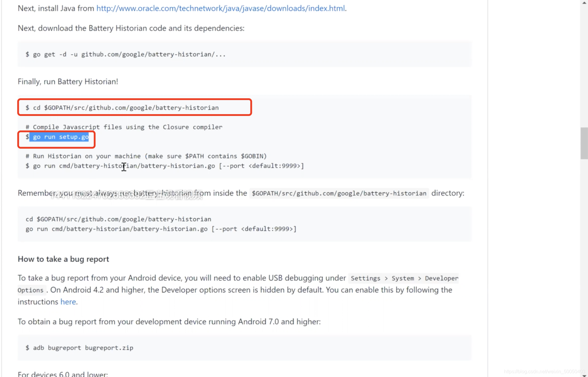Click the scrollbar up arrow
Viewport: 588px width, 377px height.
click(584, 3)
